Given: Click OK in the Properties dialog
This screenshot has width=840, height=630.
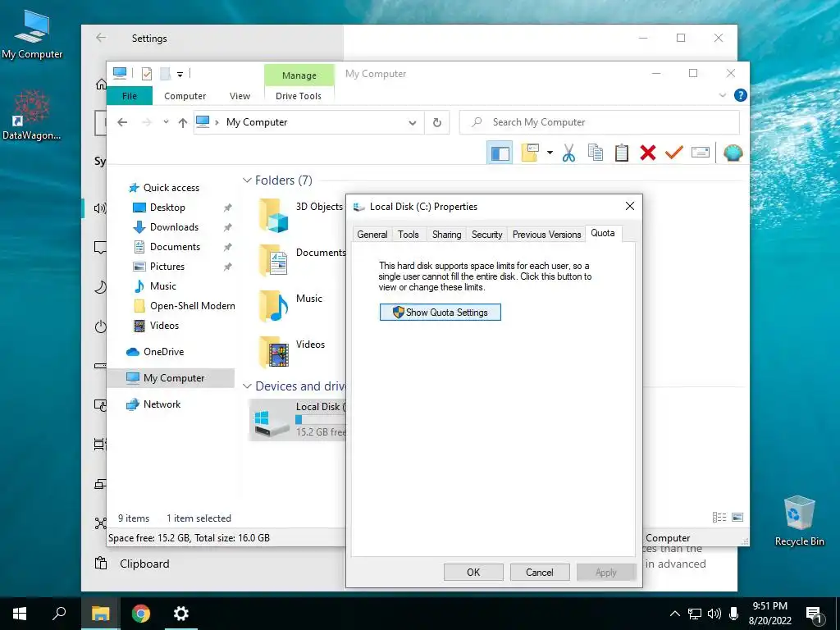Looking at the screenshot, I should point(473,572).
